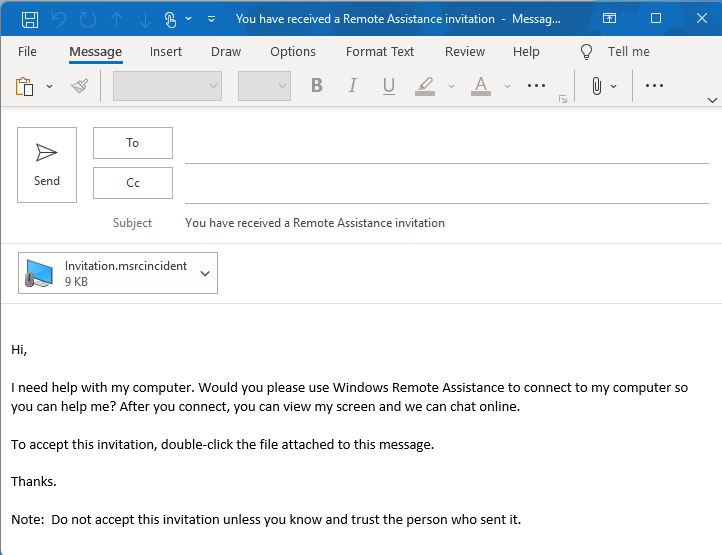Click the Save icon in title bar
Screen dimensions: 722x555
point(30,19)
